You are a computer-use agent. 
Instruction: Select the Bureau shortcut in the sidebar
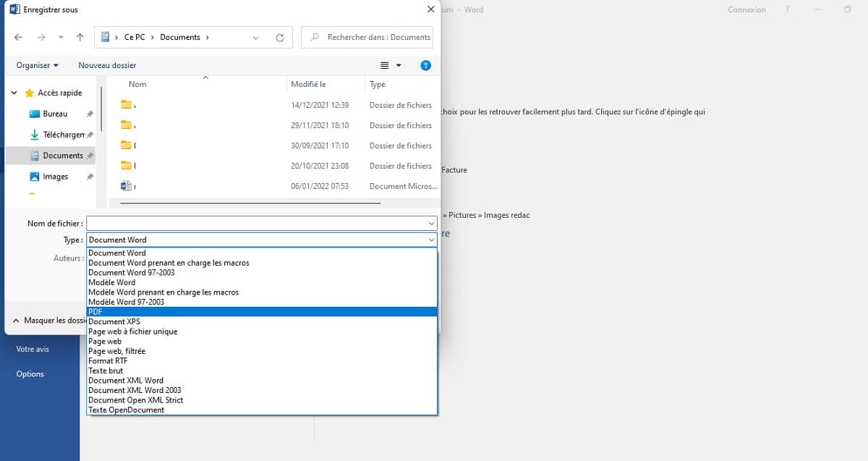pyautogui.click(x=55, y=114)
